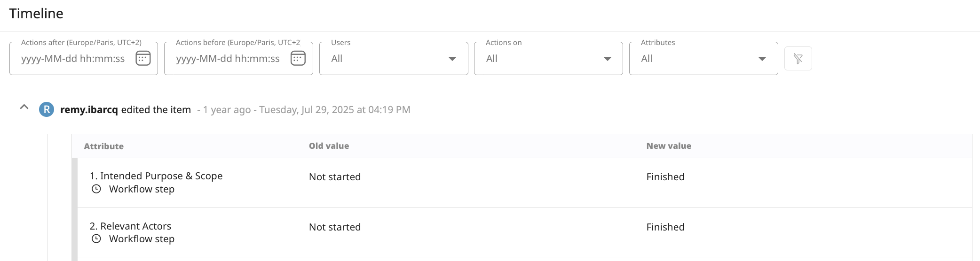Click the edit timestamp Jul 29, 2025

pos(335,110)
